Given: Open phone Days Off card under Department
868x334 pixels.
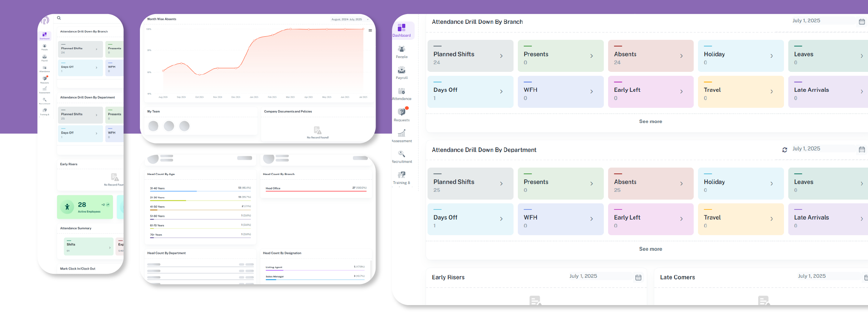Looking at the screenshot, I should click(80, 134).
